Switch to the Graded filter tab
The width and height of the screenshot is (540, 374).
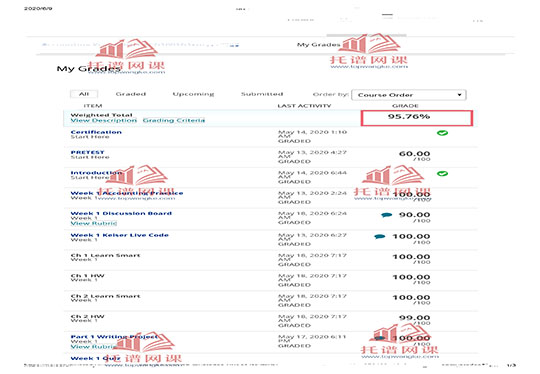[131, 94]
